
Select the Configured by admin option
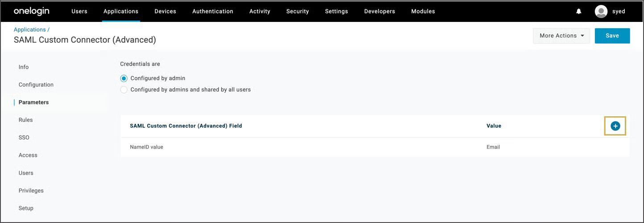[124, 78]
